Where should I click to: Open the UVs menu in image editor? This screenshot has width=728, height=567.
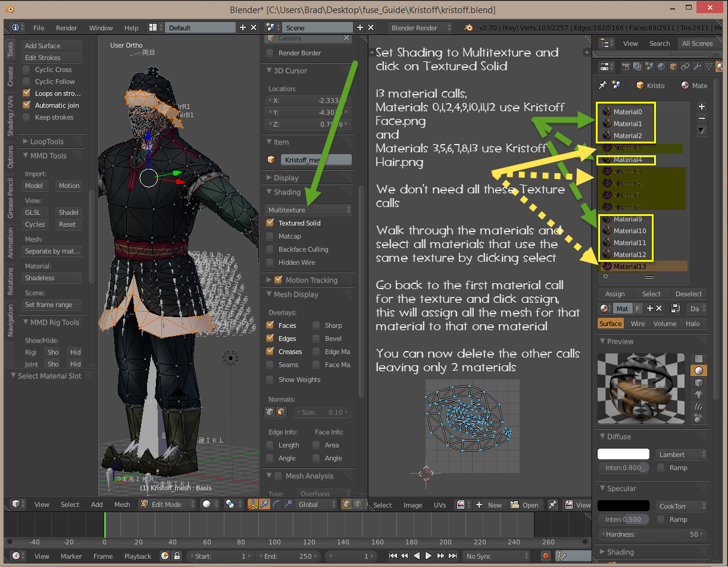(x=440, y=505)
